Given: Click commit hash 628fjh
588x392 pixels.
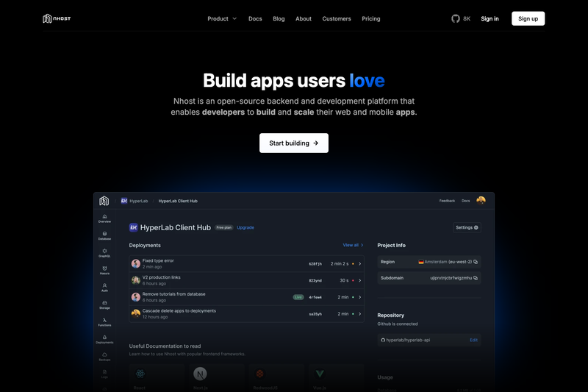Looking at the screenshot, I should [x=315, y=264].
